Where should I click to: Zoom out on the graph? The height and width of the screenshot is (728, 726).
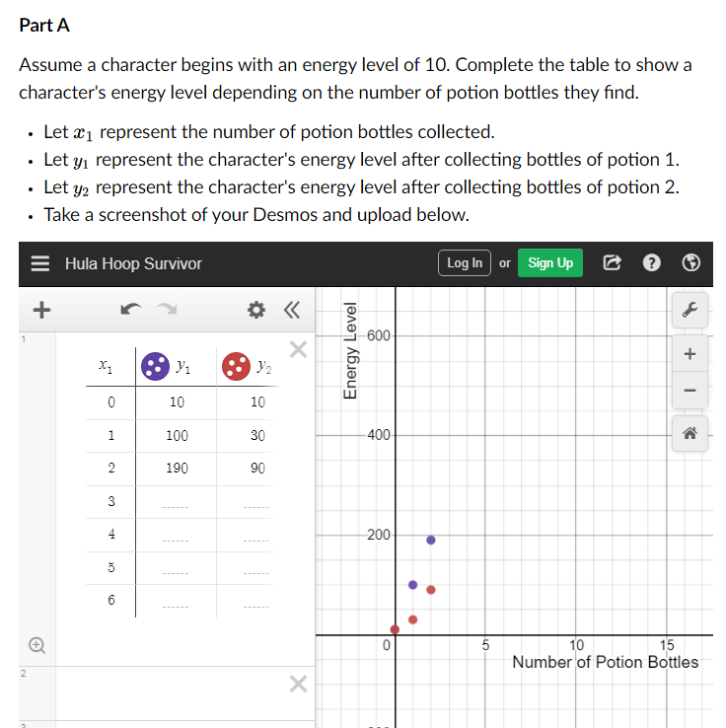tap(690, 393)
